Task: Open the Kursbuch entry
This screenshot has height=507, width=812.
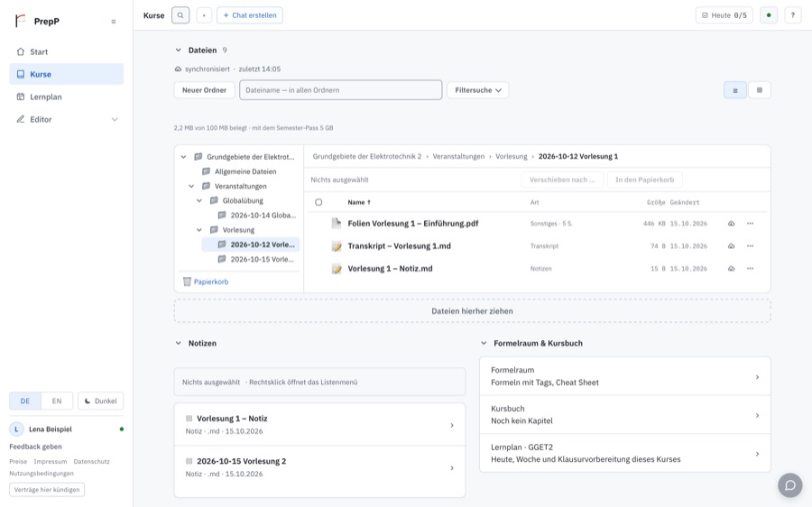Action: pyautogui.click(x=625, y=415)
